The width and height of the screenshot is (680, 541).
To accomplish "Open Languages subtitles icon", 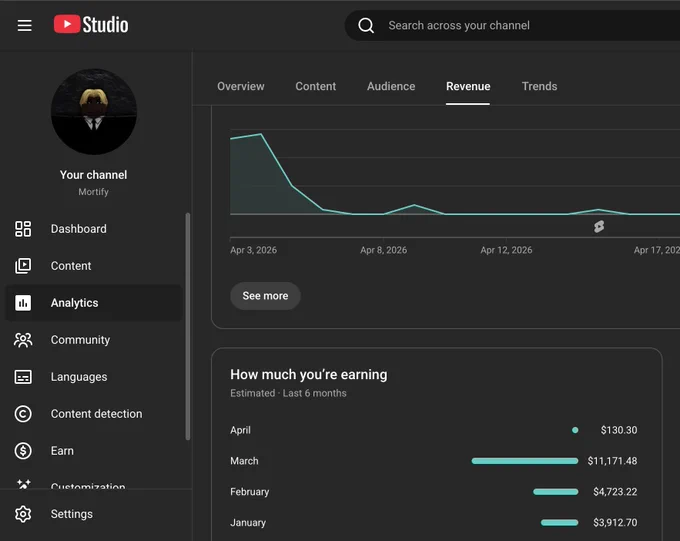I will pyautogui.click(x=23, y=377).
